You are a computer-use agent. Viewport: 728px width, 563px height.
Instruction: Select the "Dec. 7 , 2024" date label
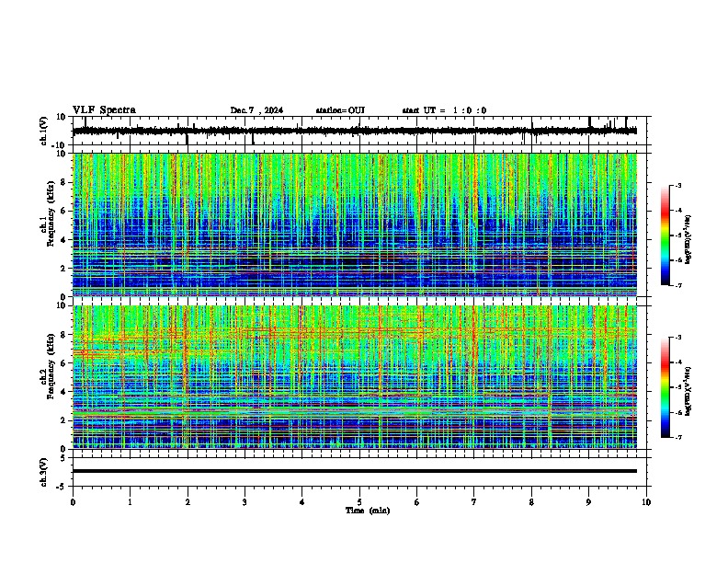[256, 110]
